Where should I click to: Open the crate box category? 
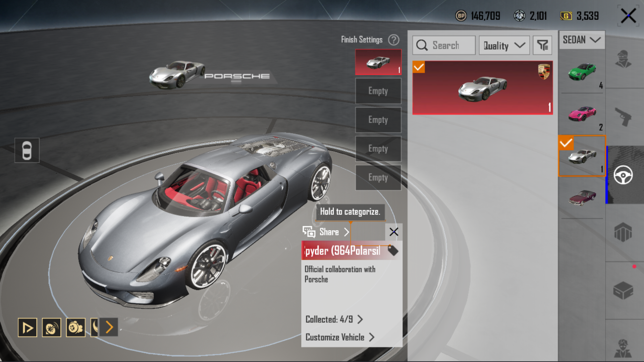click(623, 290)
